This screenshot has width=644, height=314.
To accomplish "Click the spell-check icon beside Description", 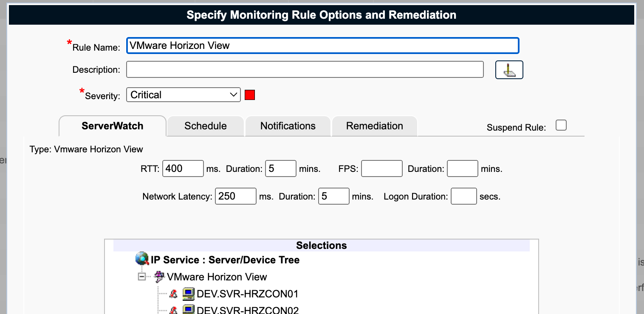I will [x=509, y=70].
